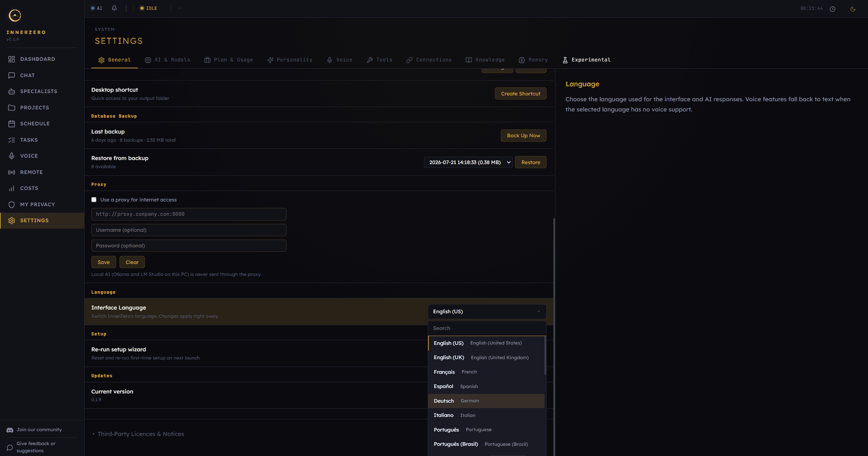Open the My Privacy shield icon

point(12,205)
